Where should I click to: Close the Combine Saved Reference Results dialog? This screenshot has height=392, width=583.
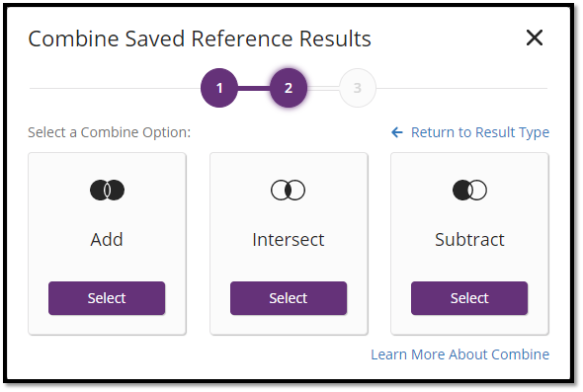(x=535, y=38)
